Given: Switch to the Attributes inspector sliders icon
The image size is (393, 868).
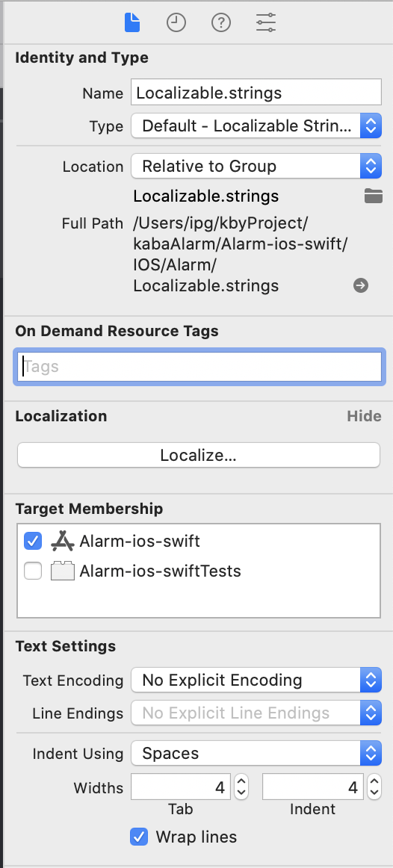Looking at the screenshot, I should [x=266, y=22].
